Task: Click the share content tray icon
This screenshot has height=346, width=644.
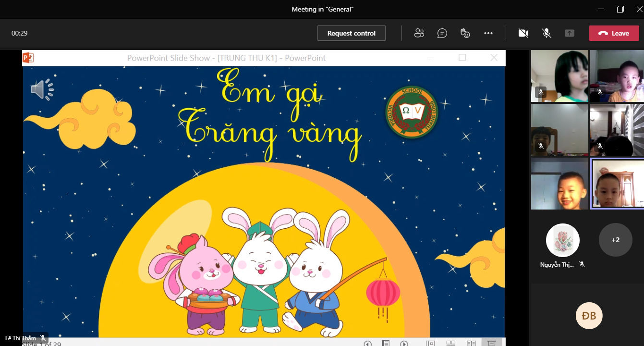Action: tap(569, 33)
